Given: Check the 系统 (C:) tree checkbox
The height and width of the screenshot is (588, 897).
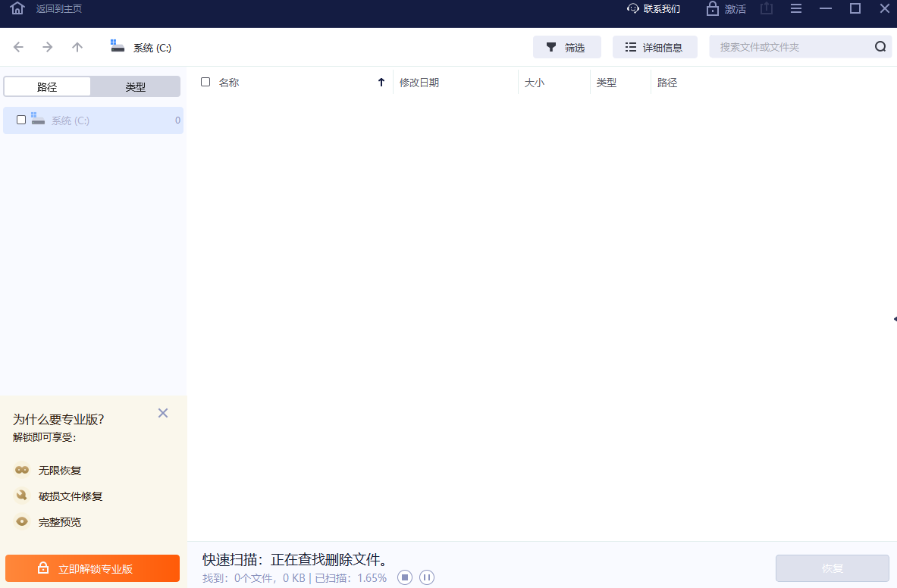Looking at the screenshot, I should click(x=21, y=120).
